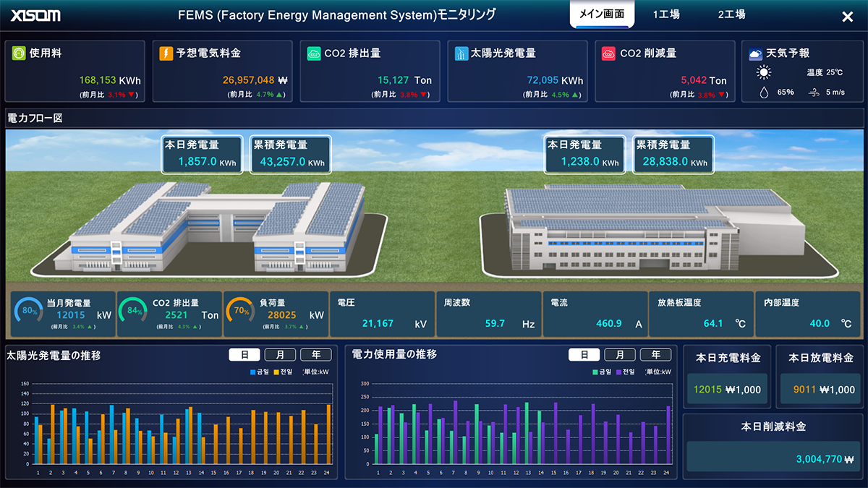This screenshot has width=868, height=488.
Task: Click the 70% gauge for 負荷量
Action: click(x=241, y=312)
